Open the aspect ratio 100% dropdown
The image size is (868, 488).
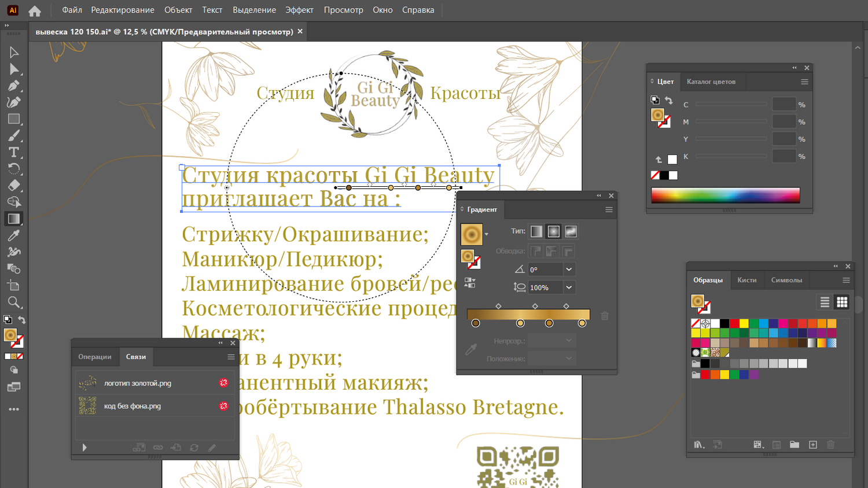[x=569, y=287]
